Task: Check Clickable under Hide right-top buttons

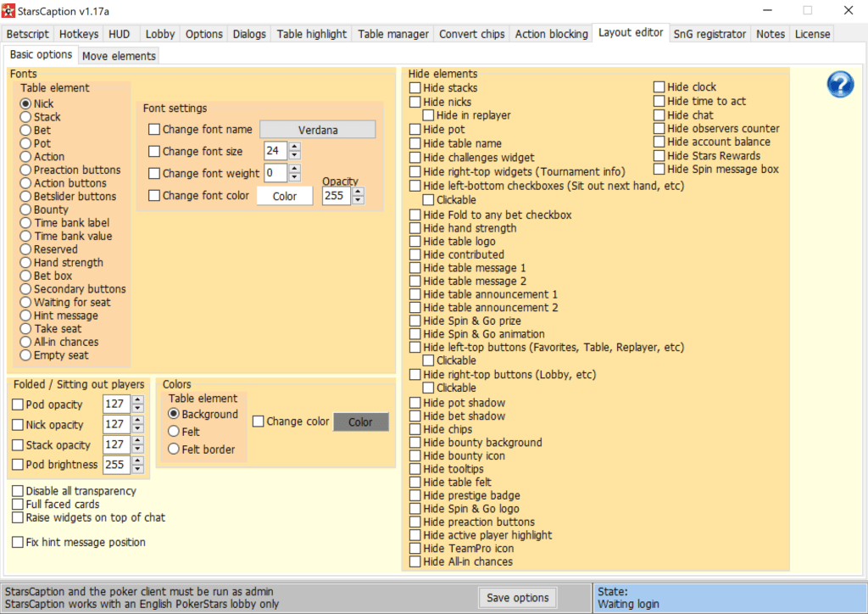Action: (x=428, y=388)
